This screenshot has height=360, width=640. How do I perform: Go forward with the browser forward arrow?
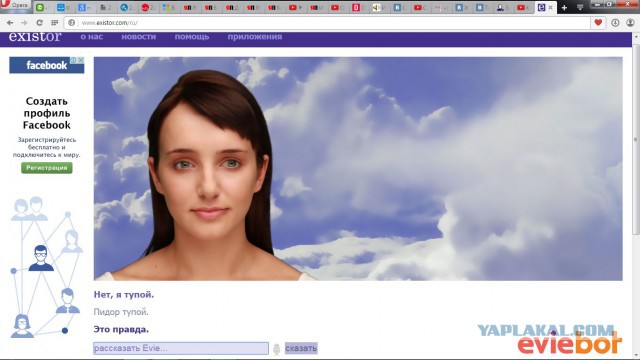[24, 23]
